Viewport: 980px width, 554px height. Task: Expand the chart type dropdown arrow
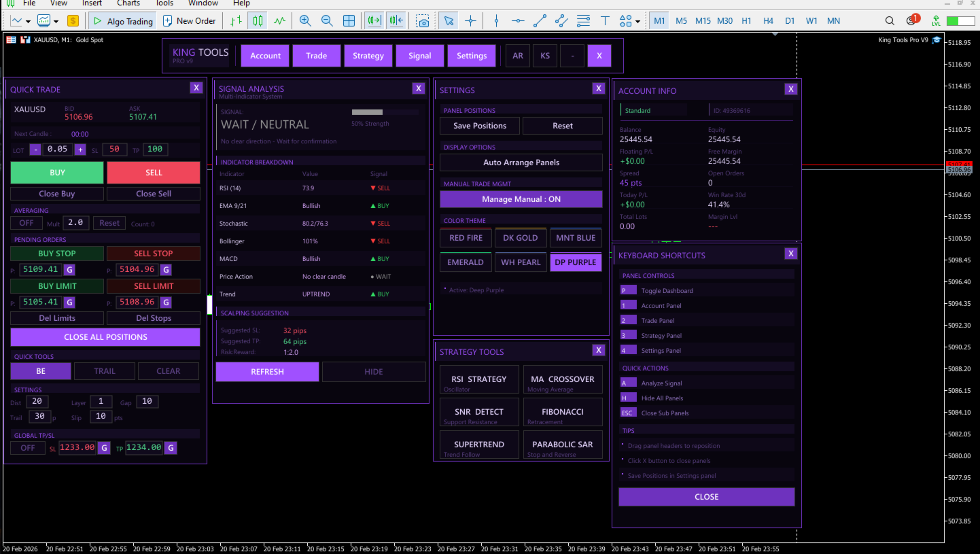[28, 21]
